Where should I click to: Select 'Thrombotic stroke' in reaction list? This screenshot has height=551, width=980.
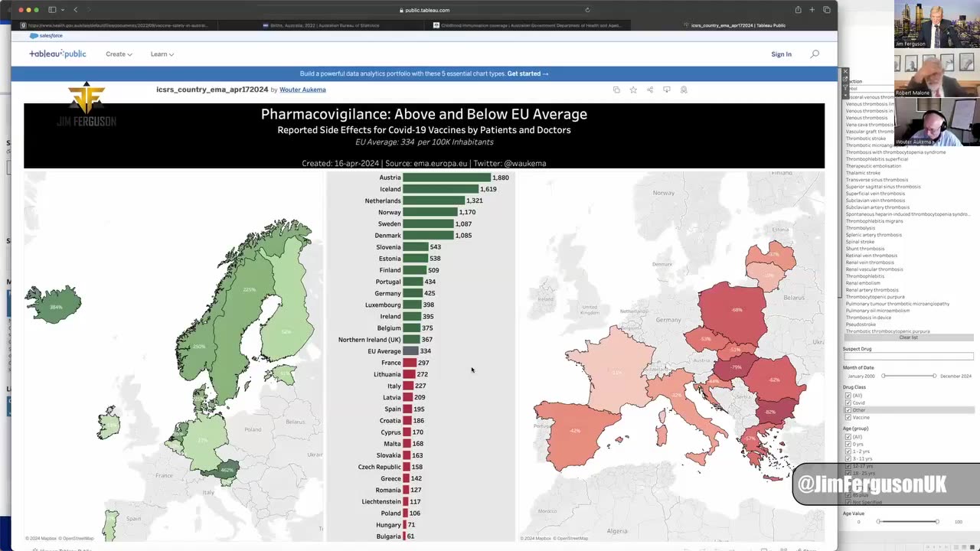[x=865, y=139]
